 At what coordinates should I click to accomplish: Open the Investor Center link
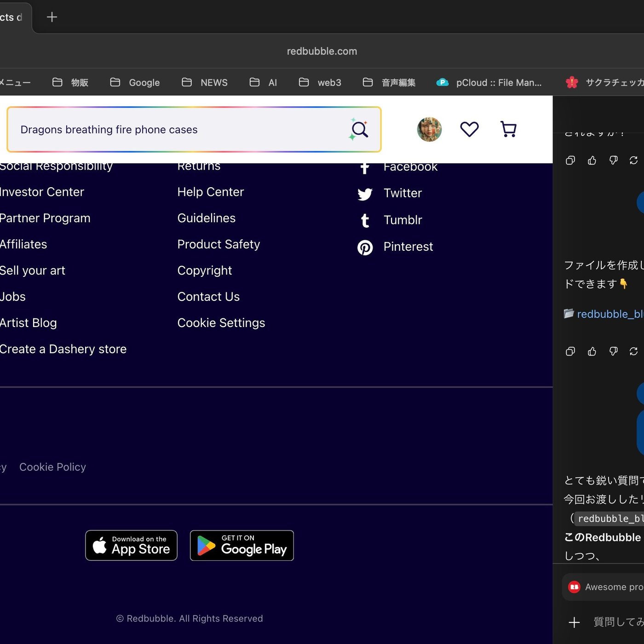(41, 192)
